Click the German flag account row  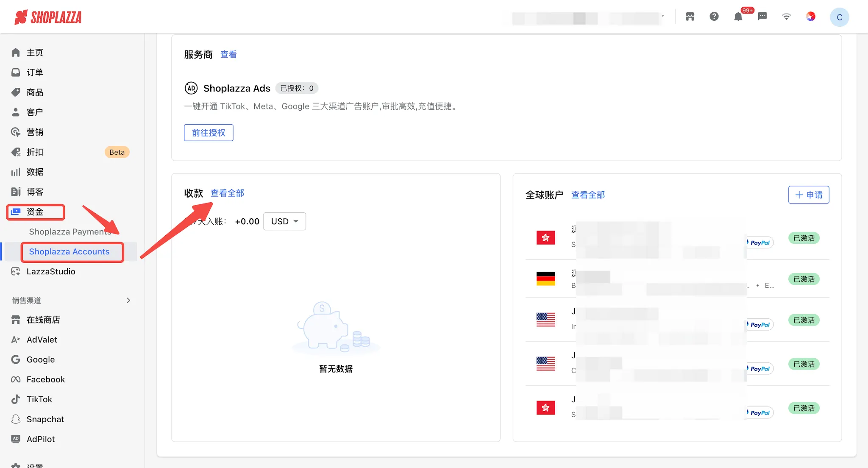(x=677, y=279)
